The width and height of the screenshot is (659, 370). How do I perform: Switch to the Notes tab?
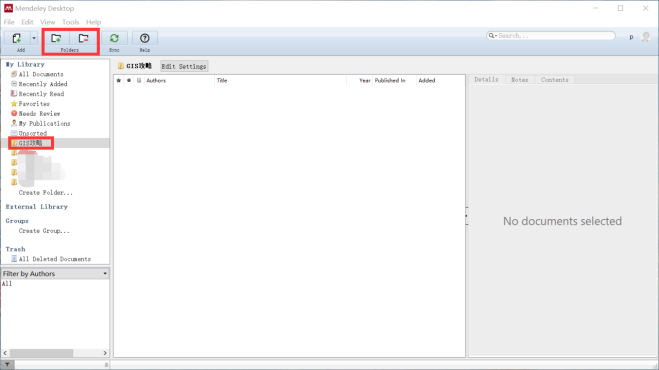pos(519,79)
